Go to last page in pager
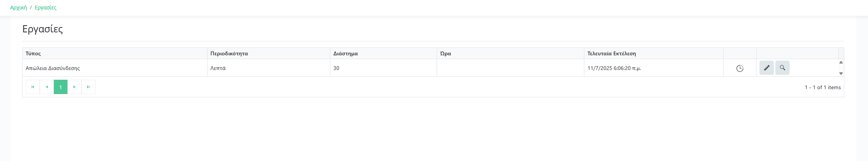 click(x=89, y=87)
